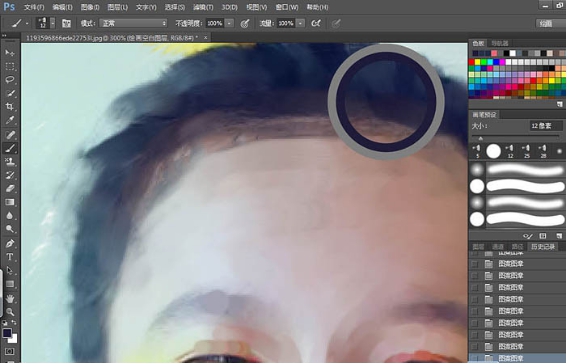
Task: Select the Hand tool
Action: click(x=10, y=298)
